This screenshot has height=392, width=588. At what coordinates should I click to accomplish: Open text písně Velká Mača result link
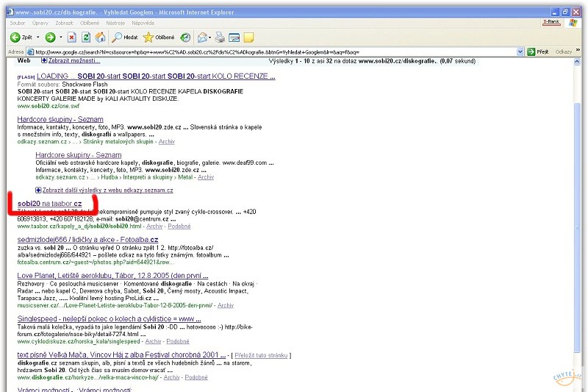pos(121,354)
